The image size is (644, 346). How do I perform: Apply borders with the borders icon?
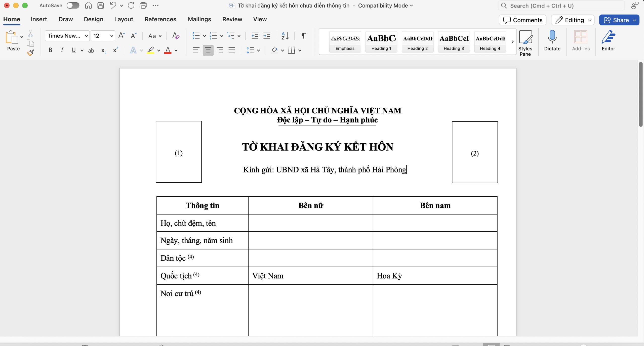point(291,50)
